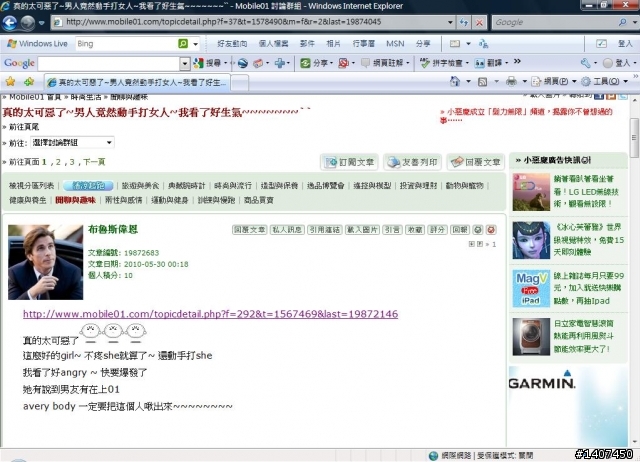The height and width of the screenshot is (462, 640).
Task: Click the Windows Live messenger people icon
Action: [x=483, y=43]
